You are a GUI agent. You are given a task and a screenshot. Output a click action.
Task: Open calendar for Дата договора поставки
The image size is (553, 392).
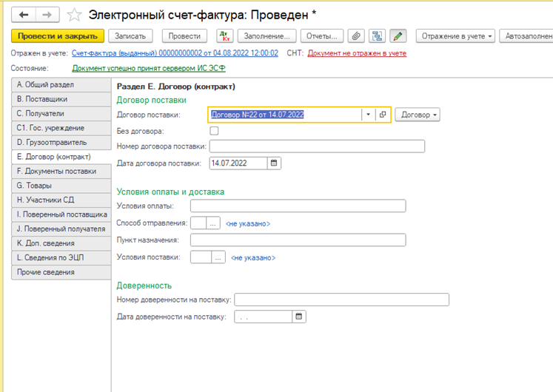(x=274, y=163)
